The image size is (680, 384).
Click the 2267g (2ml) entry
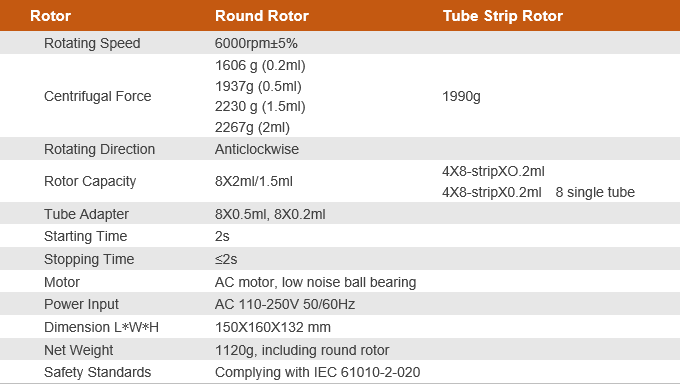click(252, 128)
